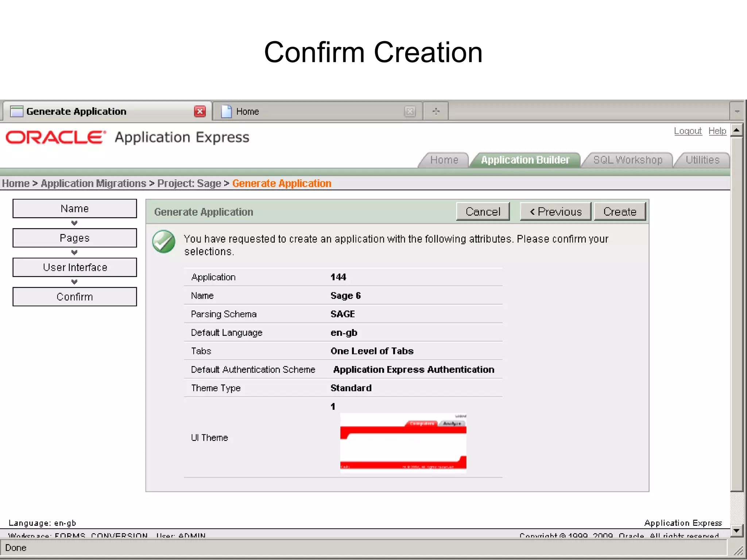Click the name value Sage 6
The width and height of the screenshot is (747, 560).
[345, 296]
